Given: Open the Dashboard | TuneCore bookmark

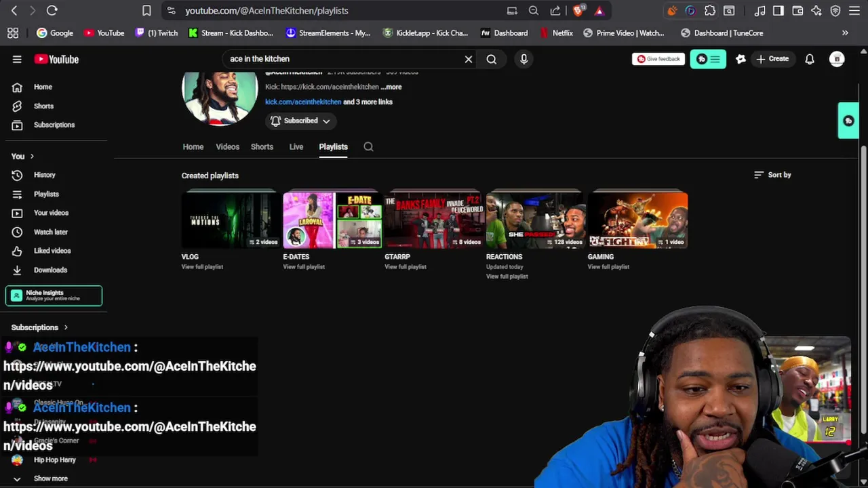Looking at the screenshot, I should click(722, 33).
